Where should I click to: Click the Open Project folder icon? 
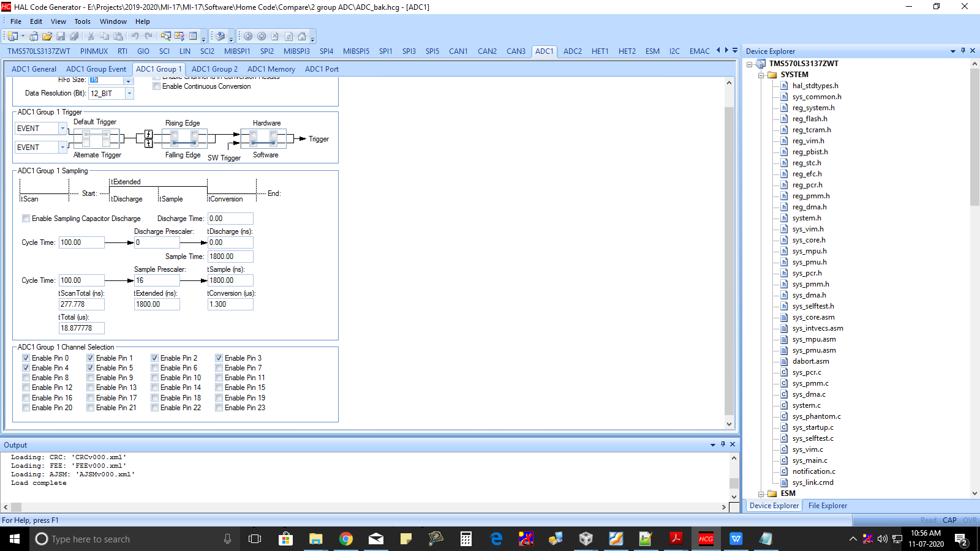tap(47, 36)
